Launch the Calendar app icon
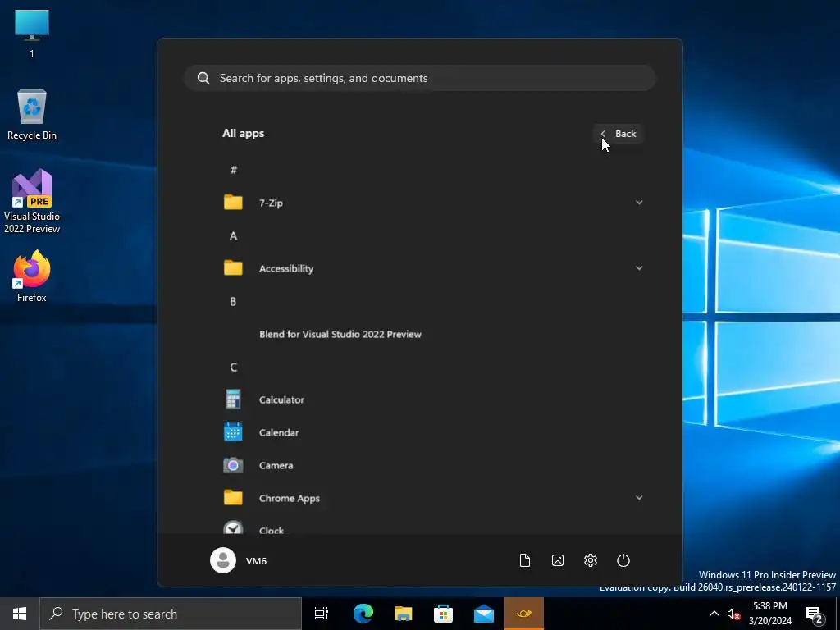Image resolution: width=840 pixels, height=630 pixels. (233, 432)
